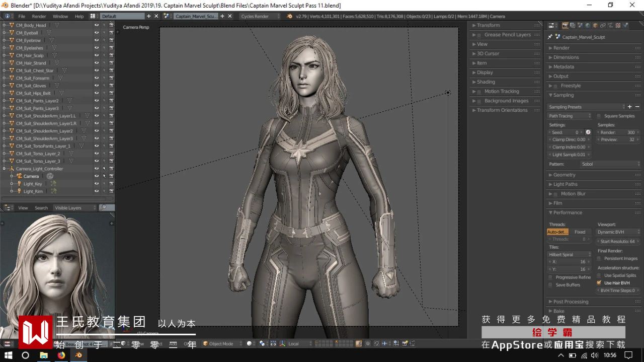Pin the properties context with pin icon

550,37
